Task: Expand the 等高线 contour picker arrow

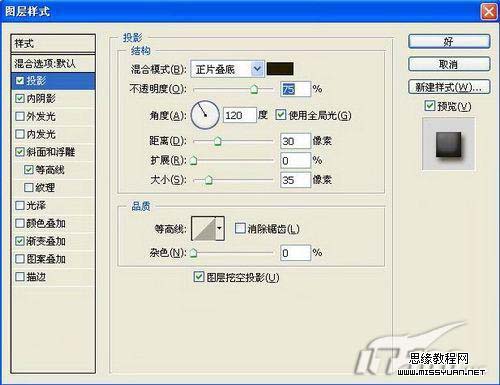Action: (220, 228)
